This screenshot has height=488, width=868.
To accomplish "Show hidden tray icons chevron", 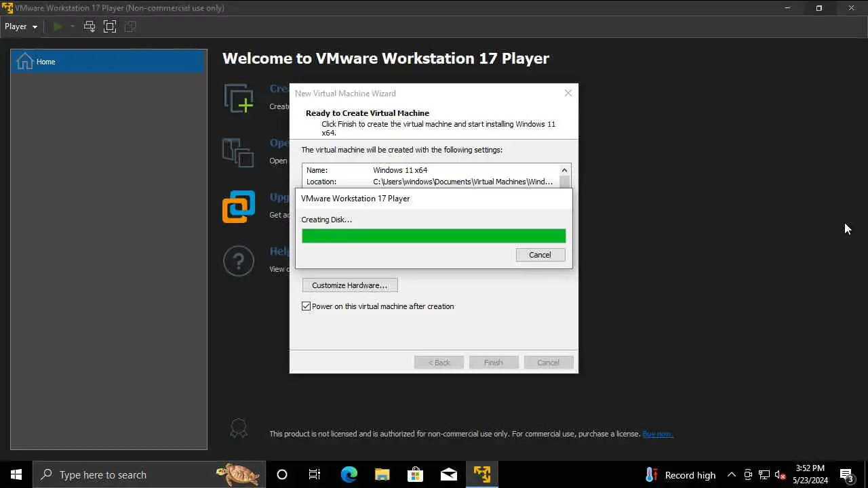I will coord(731,474).
